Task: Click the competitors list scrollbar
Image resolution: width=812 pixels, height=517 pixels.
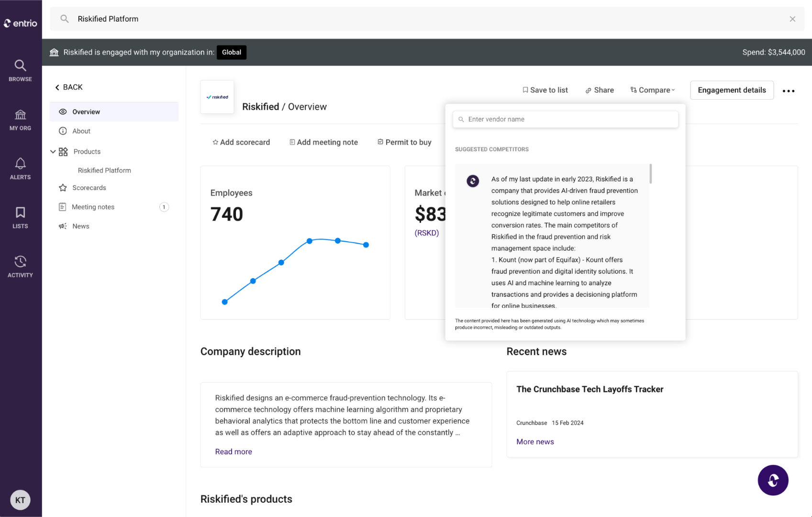Action: click(650, 174)
